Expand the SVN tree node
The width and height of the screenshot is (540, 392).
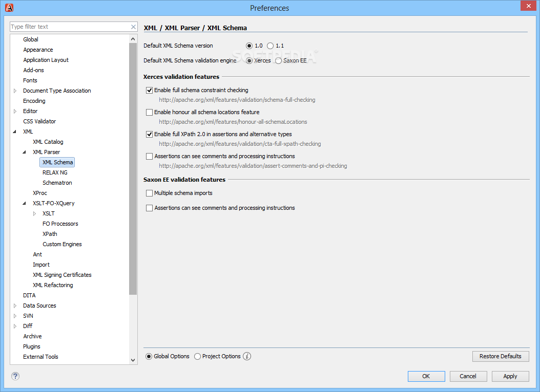[15, 316]
